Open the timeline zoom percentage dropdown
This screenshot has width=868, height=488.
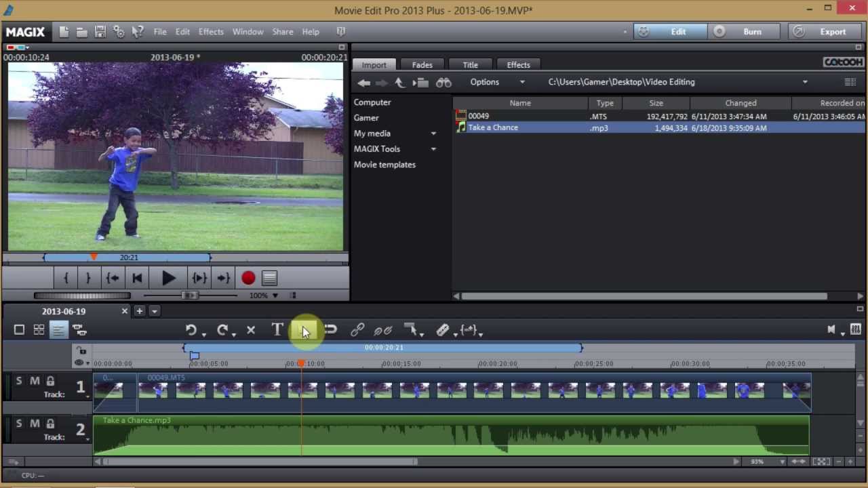point(783,462)
